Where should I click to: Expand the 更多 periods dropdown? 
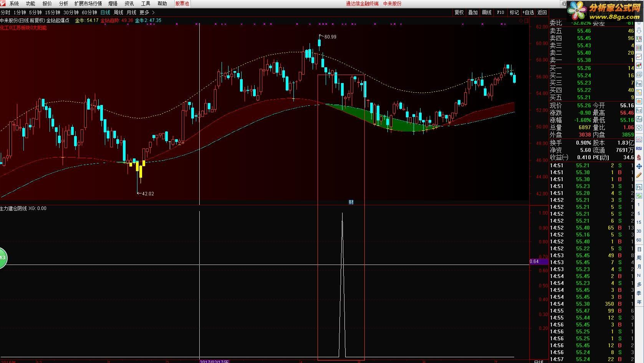[147, 12]
